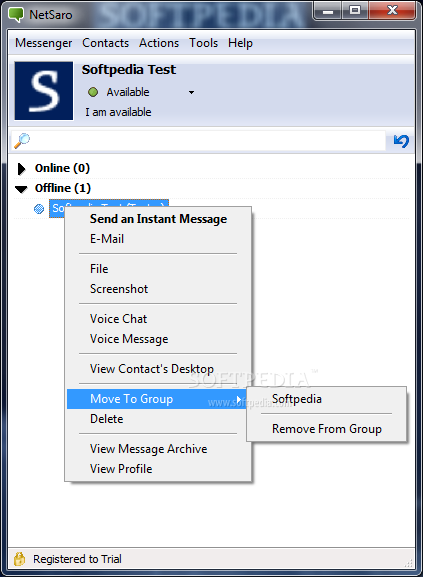423x577 pixels.
Task: Choose Send an Instant Message
Action: click(159, 219)
